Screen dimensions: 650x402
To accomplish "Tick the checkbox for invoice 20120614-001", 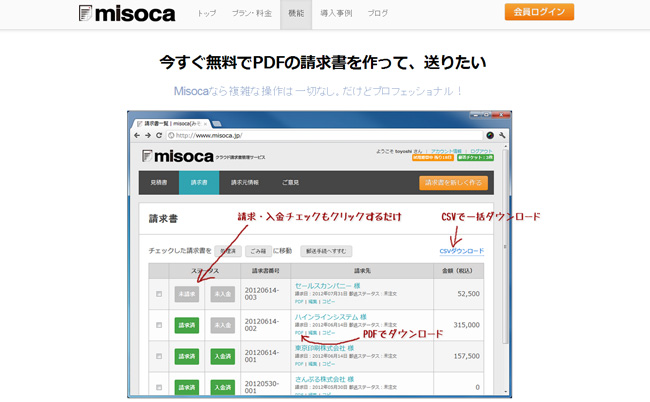I will (159, 356).
